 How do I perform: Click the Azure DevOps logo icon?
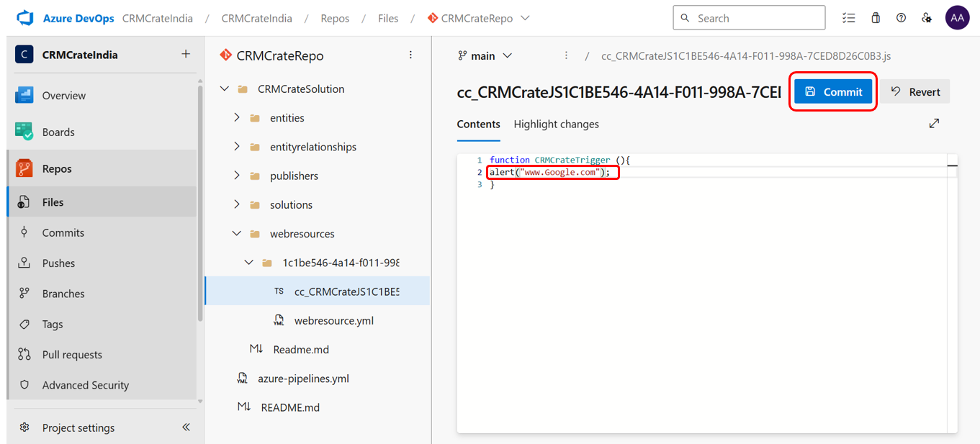point(26,19)
